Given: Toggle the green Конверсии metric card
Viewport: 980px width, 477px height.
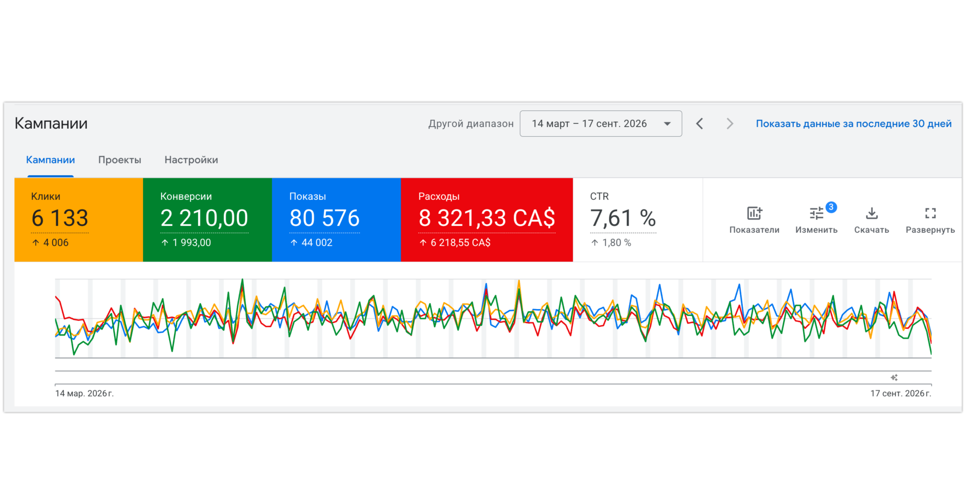Looking at the screenshot, I should [207, 220].
